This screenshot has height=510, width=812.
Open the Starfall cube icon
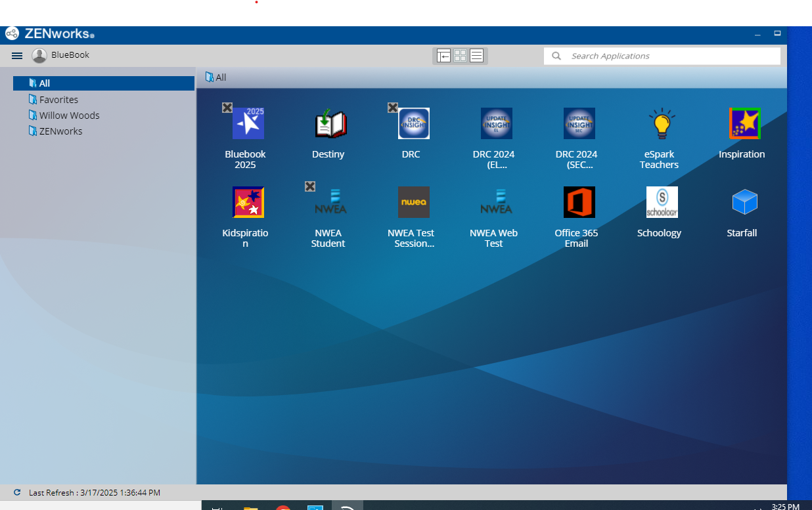[x=744, y=203]
